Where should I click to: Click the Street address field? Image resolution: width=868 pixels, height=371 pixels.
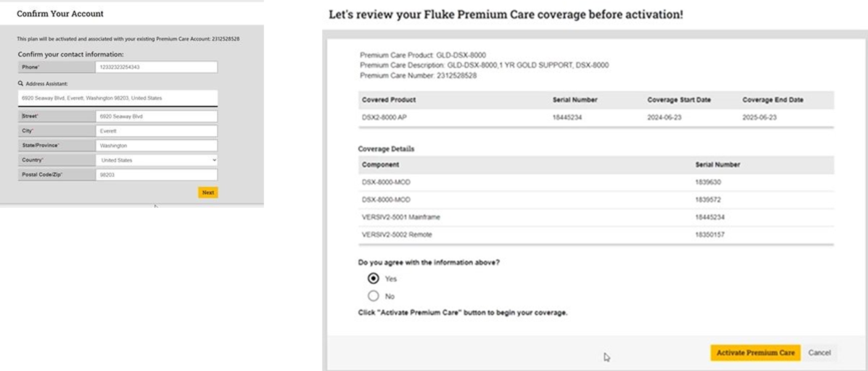click(x=156, y=116)
